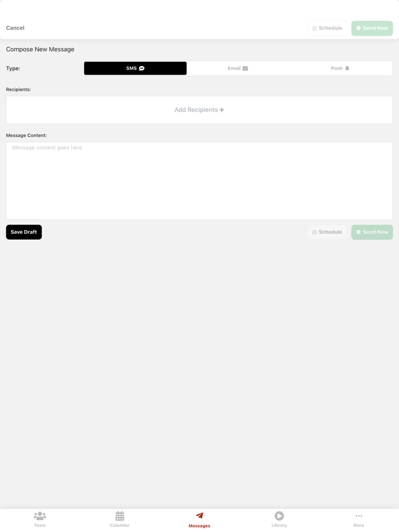Click the speech bubble icon on SMS
The image size is (399, 532).
(x=141, y=68)
